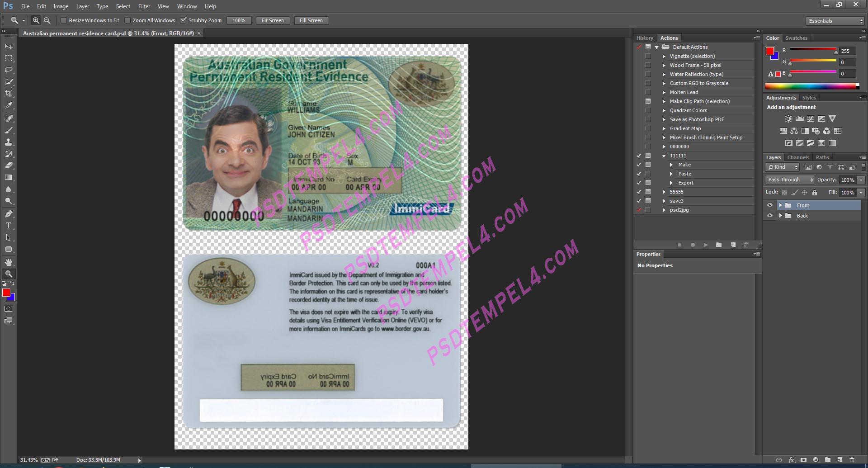Click the red foreground color swatch
Screen dimensions: 868x468
[x=6, y=293]
